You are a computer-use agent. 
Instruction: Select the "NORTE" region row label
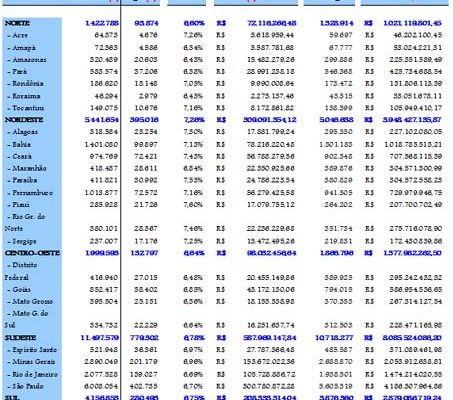click(x=17, y=23)
